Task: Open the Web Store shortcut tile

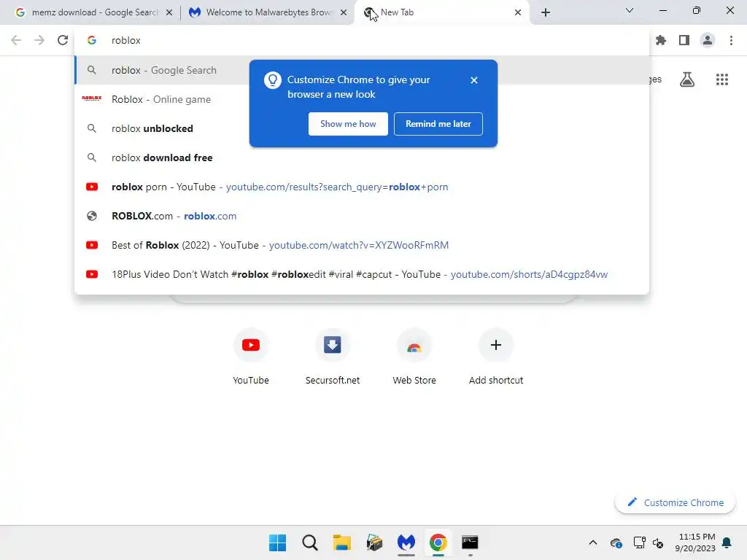Action: (414, 357)
